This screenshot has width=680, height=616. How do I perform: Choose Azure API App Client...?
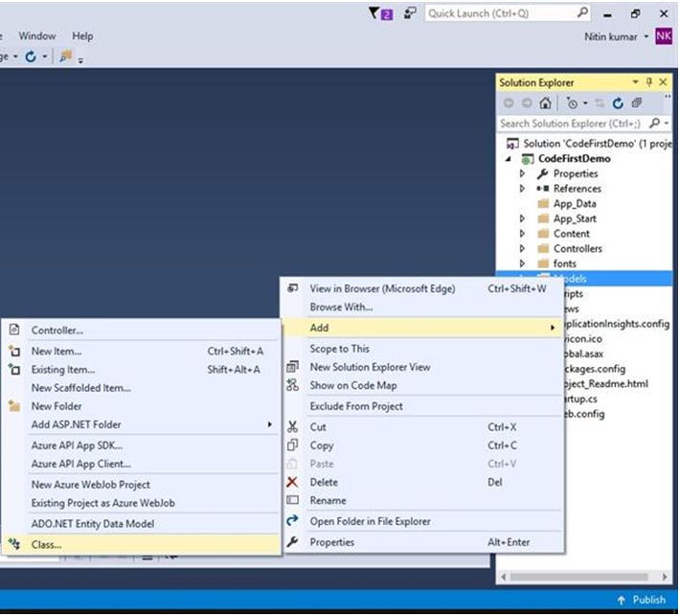[141, 464]
